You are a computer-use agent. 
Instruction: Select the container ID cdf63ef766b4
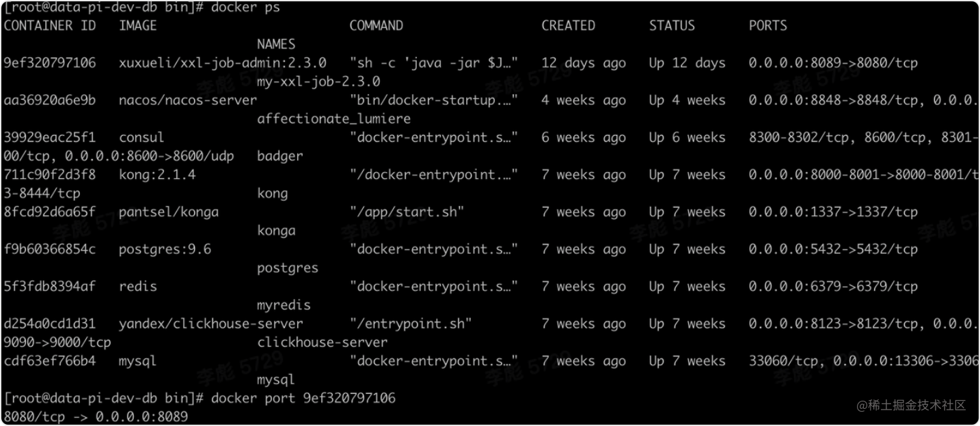coord(50,361)
